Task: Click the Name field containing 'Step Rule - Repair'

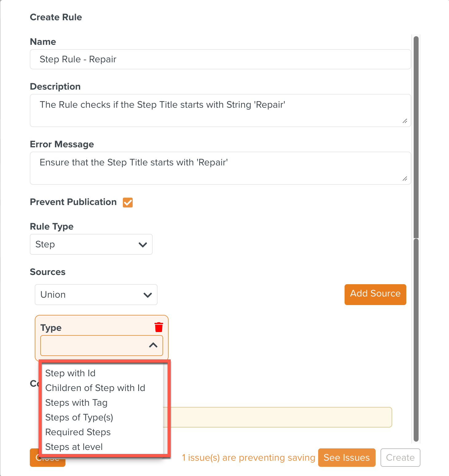Action: tap(220, 59)
